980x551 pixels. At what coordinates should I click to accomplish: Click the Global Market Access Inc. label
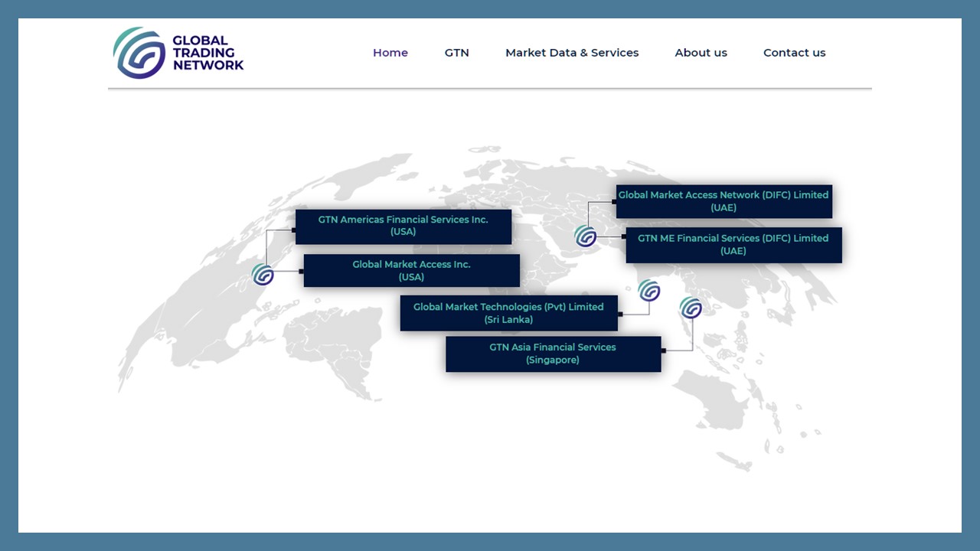tap(412, 270)
